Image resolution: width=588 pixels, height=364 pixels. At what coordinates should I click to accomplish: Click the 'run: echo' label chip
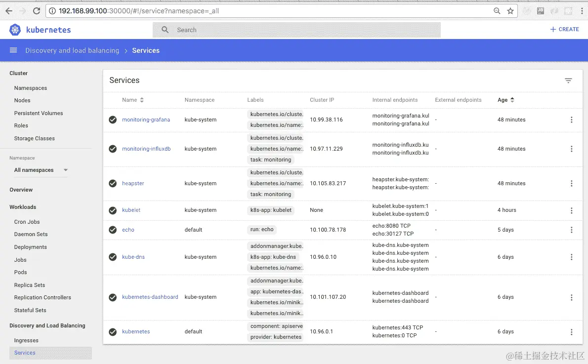click(x=262, y=230)
